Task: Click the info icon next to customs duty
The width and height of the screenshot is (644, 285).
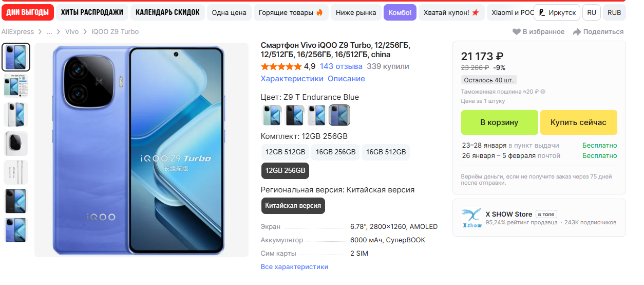Action: 543,92
